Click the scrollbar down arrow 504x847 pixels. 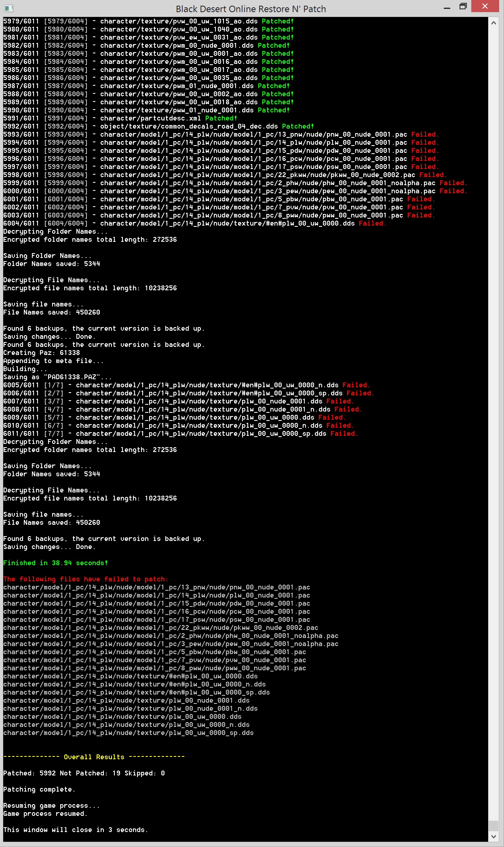click(493, 836)
